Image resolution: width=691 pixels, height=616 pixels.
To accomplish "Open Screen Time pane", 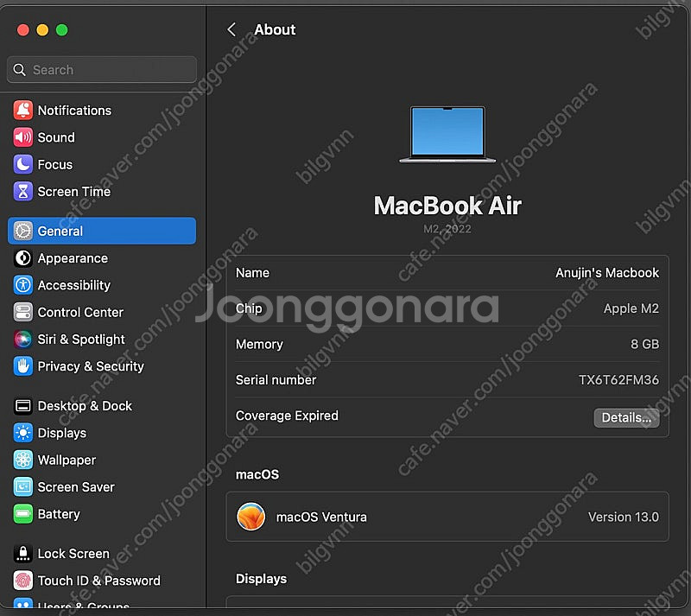I will click(74, 192).
